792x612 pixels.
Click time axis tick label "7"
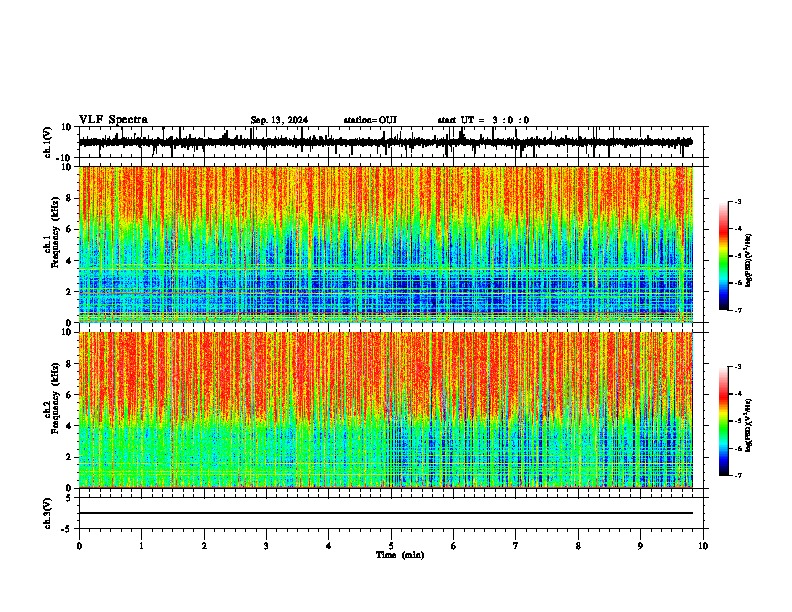(x=516, y=546)
